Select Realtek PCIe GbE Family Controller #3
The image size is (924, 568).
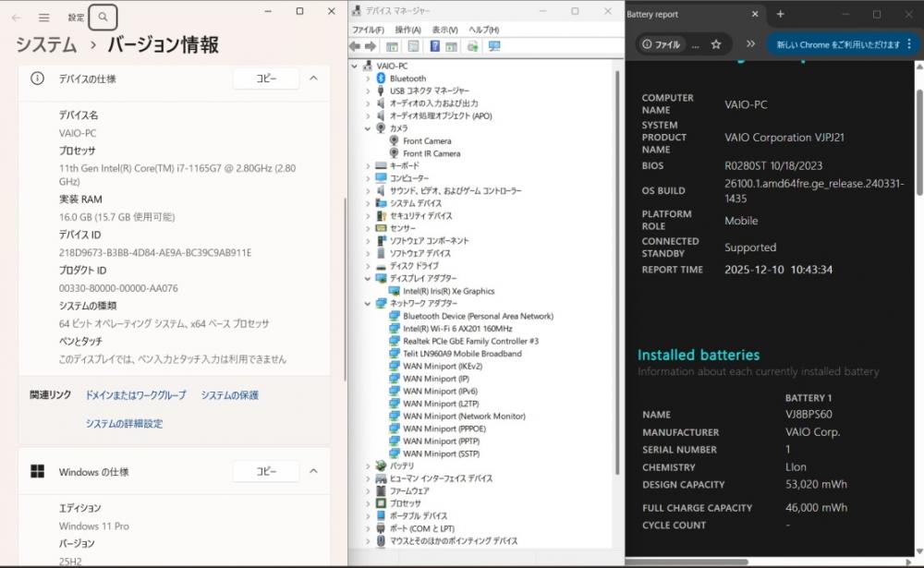470,341
